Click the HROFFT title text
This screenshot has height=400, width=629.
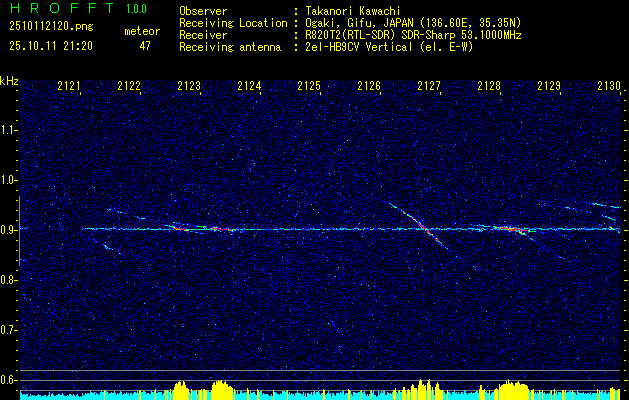tap(62, 8)
